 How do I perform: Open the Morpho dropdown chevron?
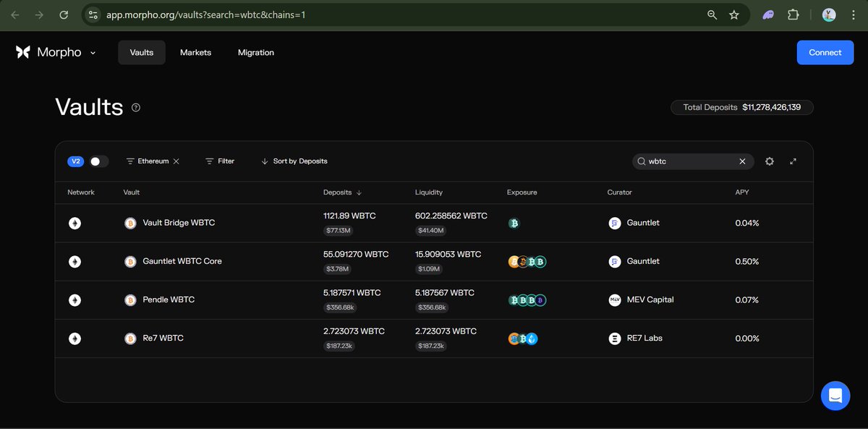[x=93, y=53]
